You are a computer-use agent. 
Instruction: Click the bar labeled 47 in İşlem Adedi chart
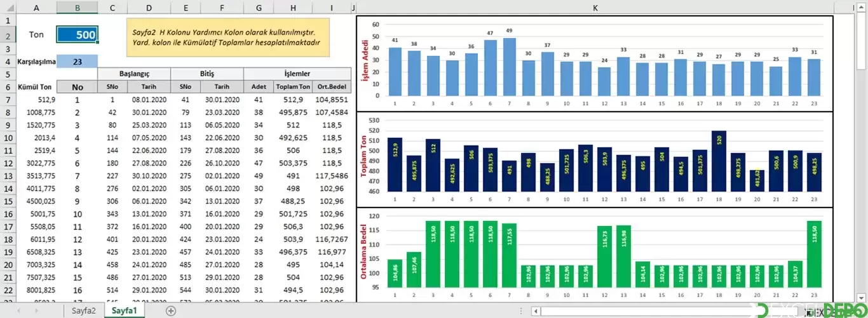(490, 68)
